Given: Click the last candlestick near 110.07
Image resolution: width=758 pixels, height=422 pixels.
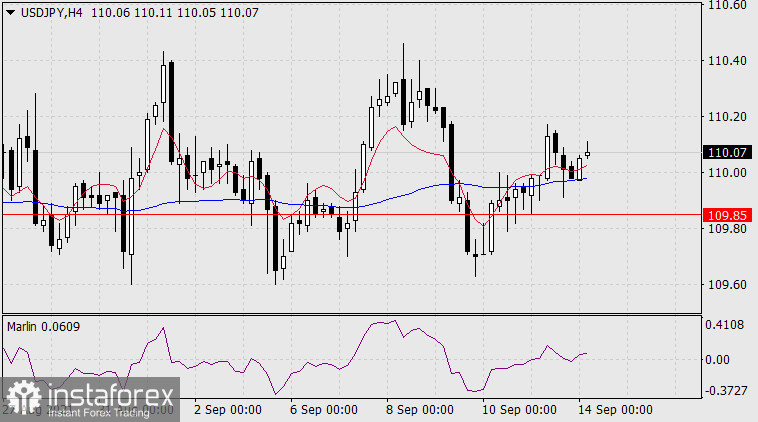Looking at the screenshot, I should point(587,154).
